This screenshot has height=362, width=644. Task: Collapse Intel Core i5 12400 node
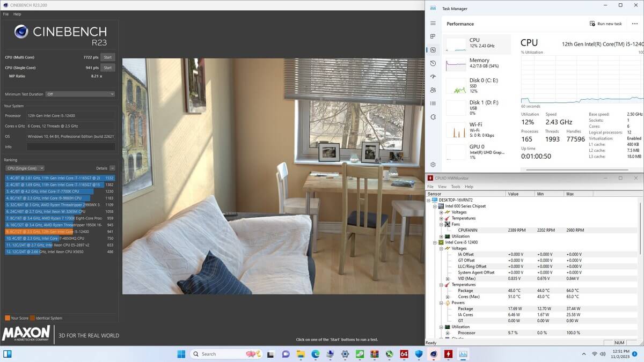click(x=435, y=242)
